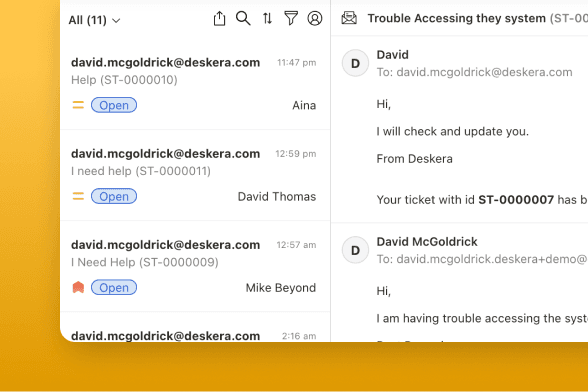This screenshot has height=392, width=588.
Task: Click the medium priority icon on ticket ST-0000011
Action: coord(78,196)
